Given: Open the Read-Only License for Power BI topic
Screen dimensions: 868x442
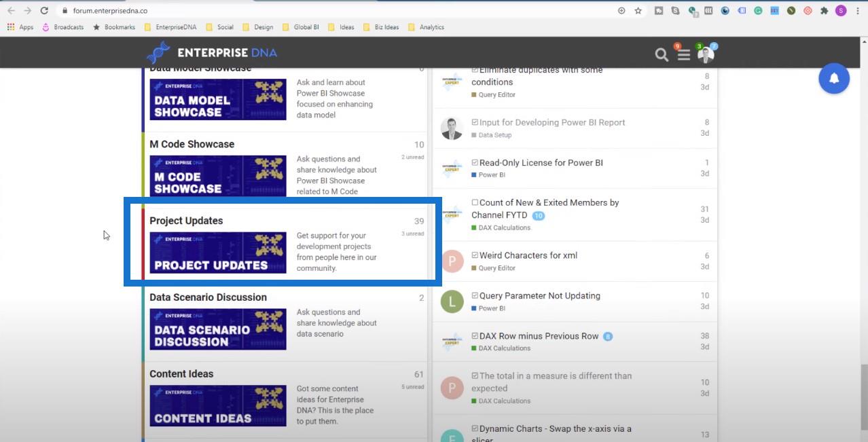Looking at the screenshot, I should pos(541,163).
